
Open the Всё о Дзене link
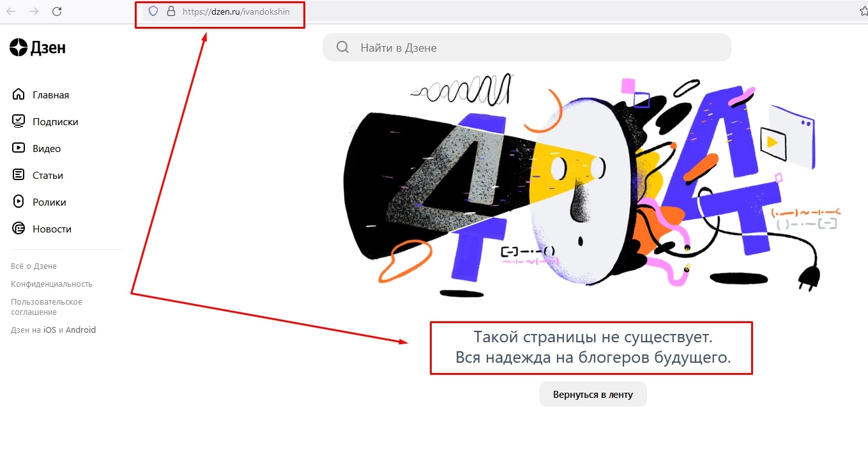coord(34,266)
